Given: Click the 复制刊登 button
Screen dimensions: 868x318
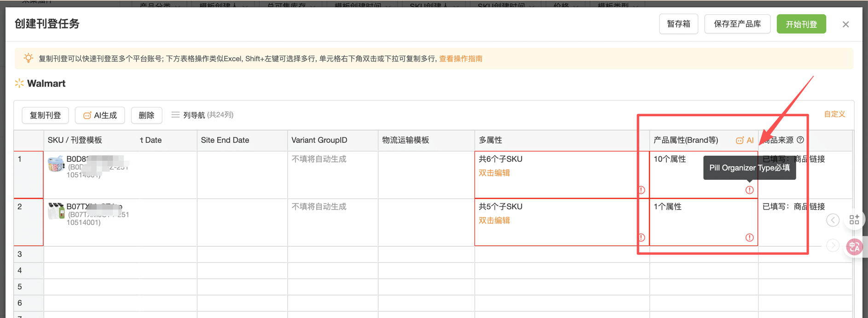Looking at the screenshot, I should (45, 115).
